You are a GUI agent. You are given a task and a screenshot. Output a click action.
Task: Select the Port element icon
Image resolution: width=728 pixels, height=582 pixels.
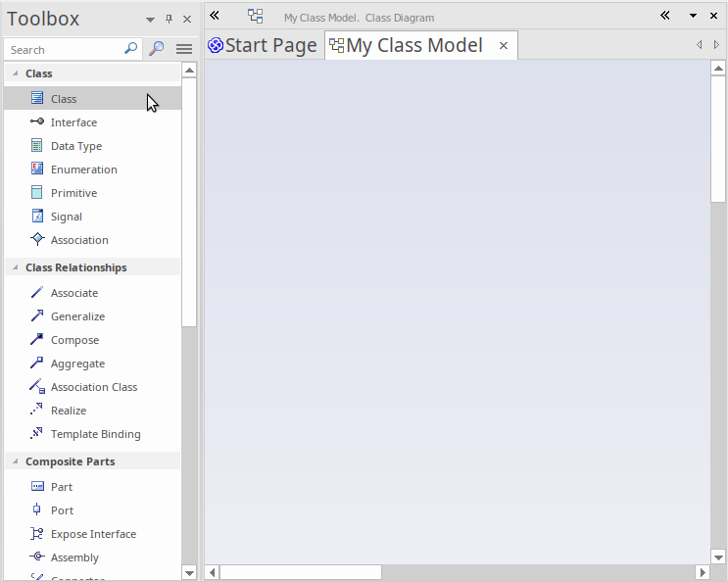pos(37,510)
